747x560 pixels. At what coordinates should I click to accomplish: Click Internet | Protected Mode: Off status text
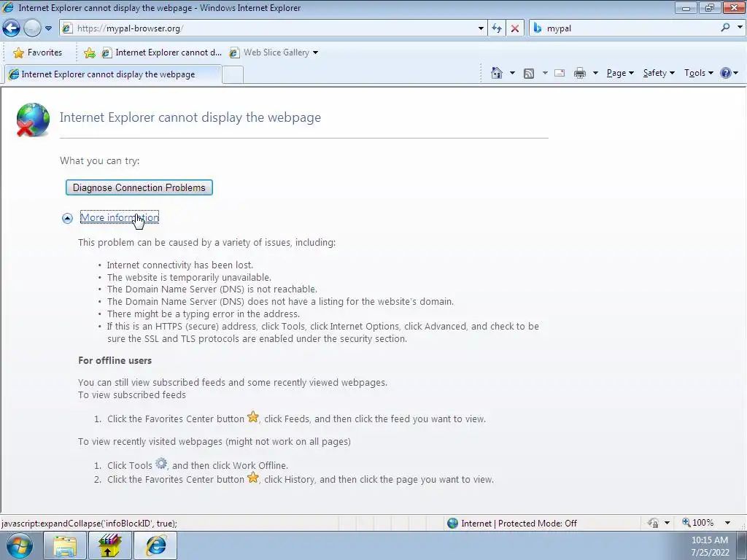click(x=519, y=524)
